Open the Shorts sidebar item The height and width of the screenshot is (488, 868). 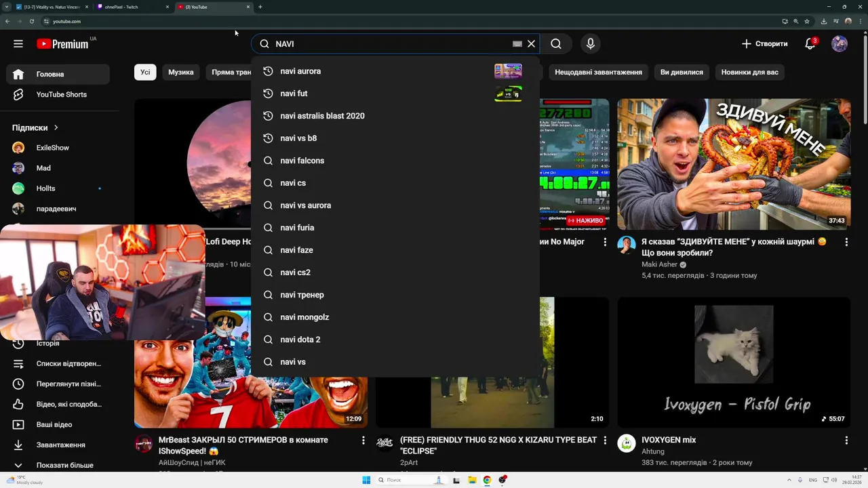[x=58, y=94]
